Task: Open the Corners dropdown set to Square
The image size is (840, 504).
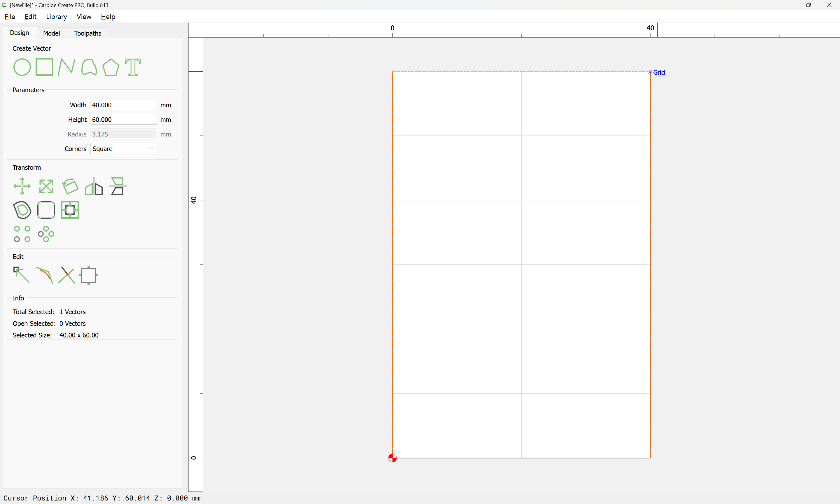Action: 123,149
